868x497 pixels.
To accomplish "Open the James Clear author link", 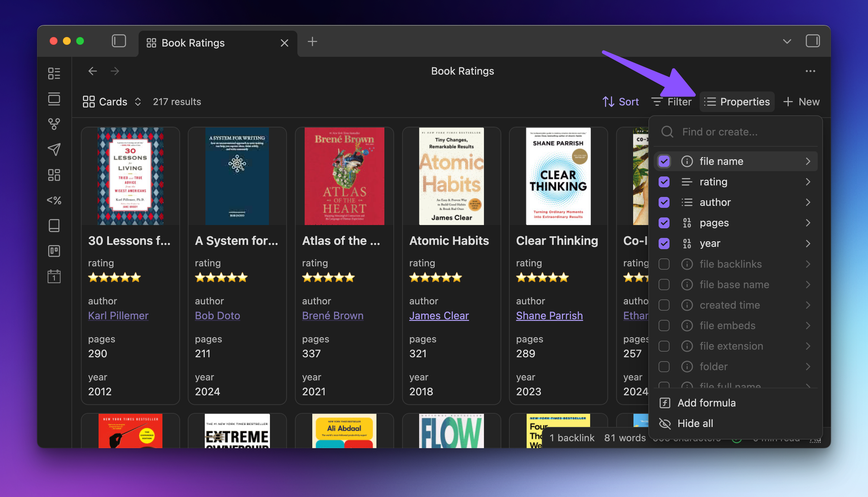I will (x=439, y=316).
